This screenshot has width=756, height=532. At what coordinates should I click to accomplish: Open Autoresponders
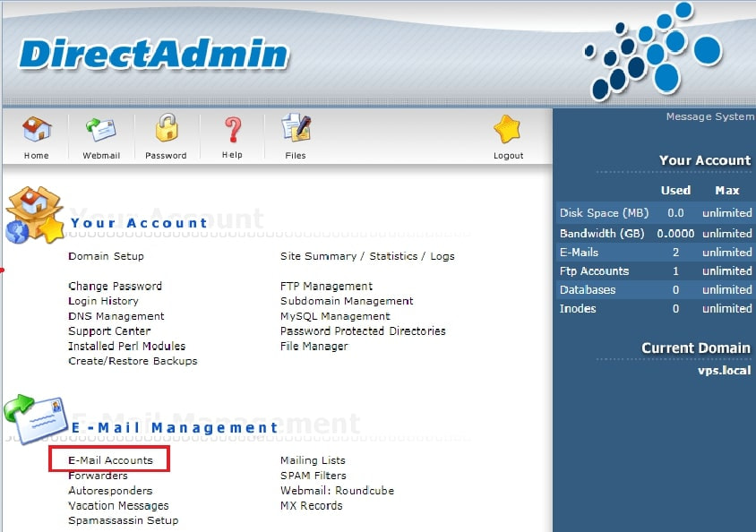coord(110,491)
